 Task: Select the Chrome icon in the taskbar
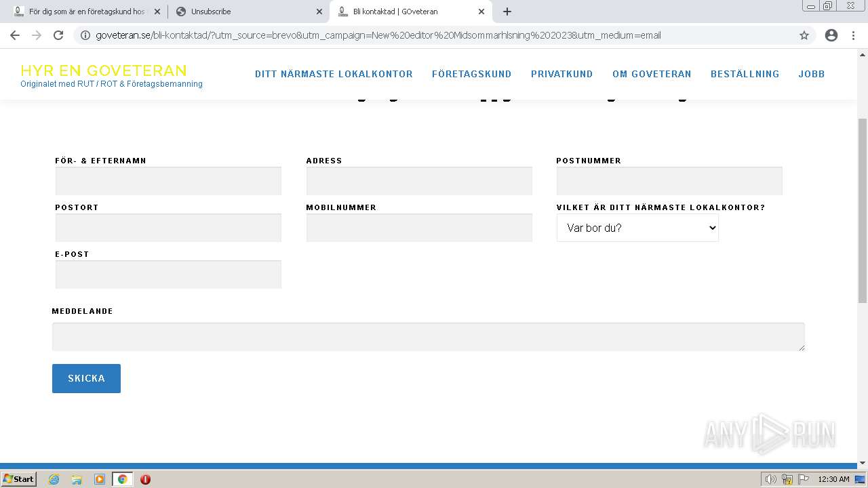point(122,479)
